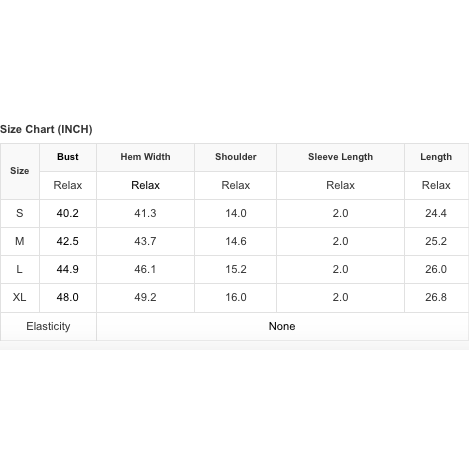Viewport: 469px width, 469px height.
Task: Select the Bust column header
Action: pyautogui.click(x=68, y=157)
